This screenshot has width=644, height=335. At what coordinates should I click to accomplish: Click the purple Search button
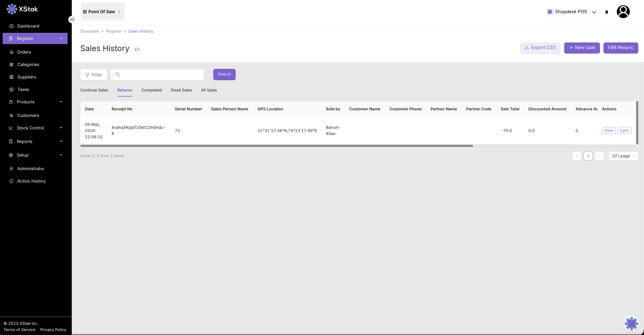pos(224,74)
